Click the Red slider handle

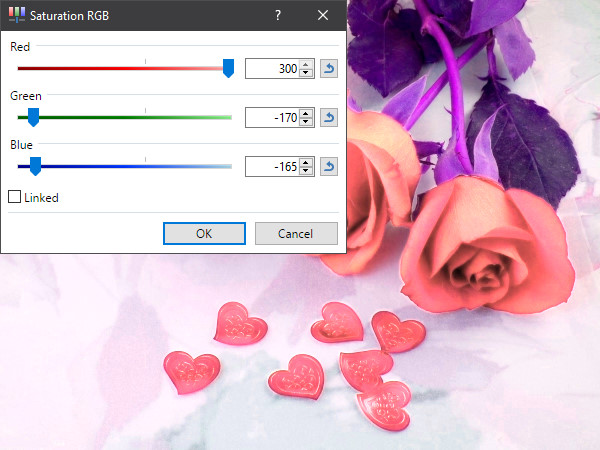point(228,68)
